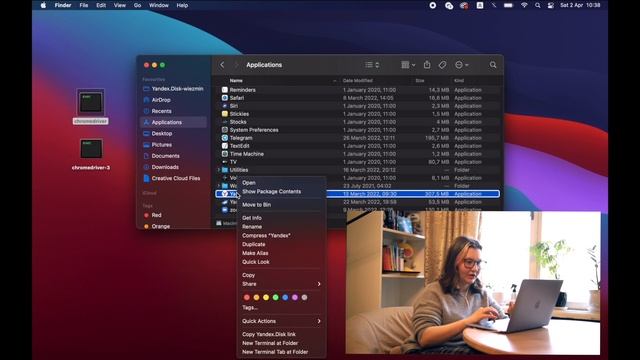640x360 pixels.
Task: Open the File menu
Action: [x=84, y=5]
